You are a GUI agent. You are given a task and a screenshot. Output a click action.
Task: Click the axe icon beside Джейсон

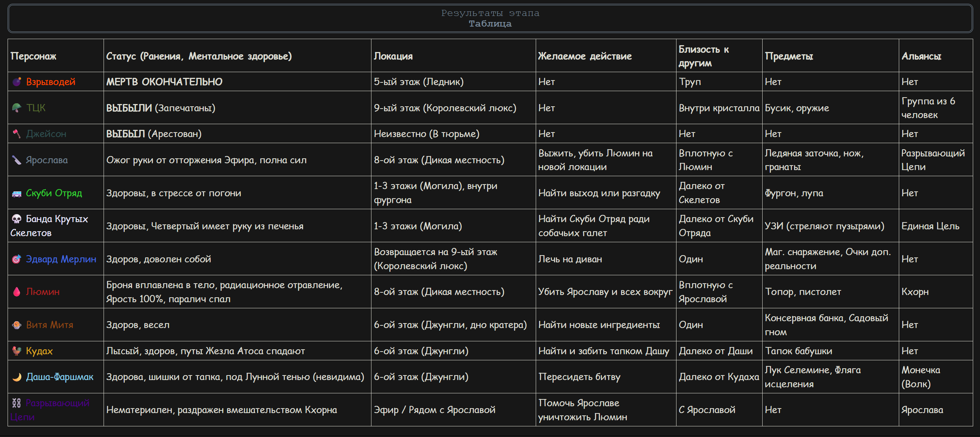coord(16,134)
